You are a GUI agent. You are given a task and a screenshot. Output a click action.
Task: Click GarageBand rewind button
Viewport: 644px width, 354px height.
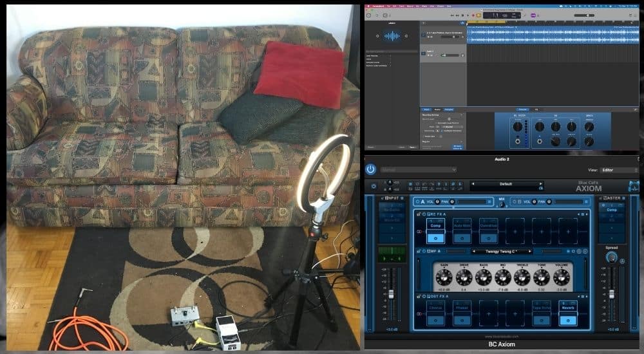453,15
